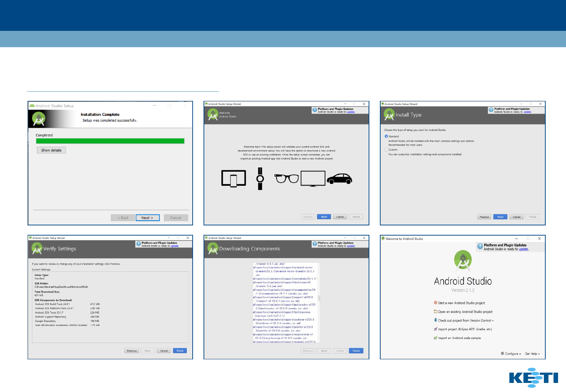The width and height of the screenshot is (566, 392).
Task: Open the Configure dropdown menu
Action: tap(511, 354)
